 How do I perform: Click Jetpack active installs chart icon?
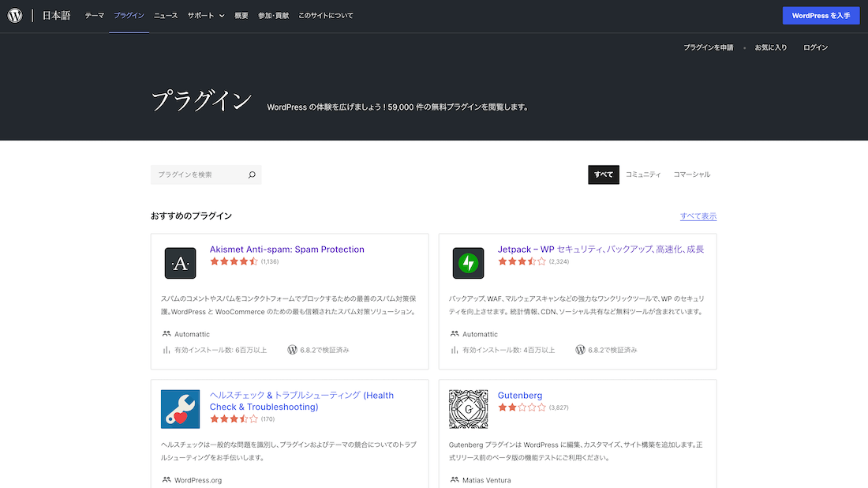[454, 350]
